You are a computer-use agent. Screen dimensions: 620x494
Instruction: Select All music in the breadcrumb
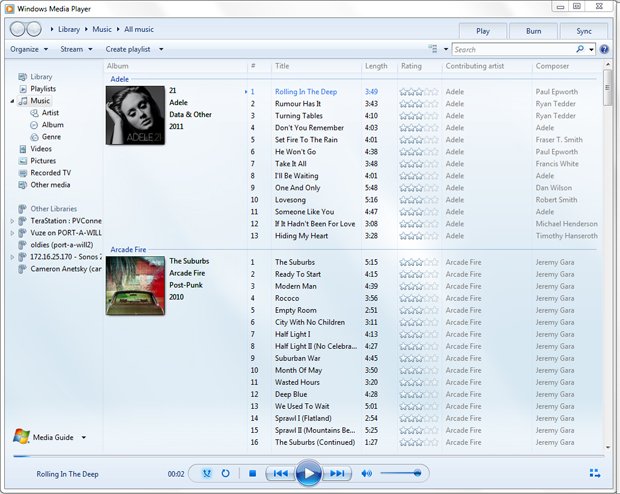[x=139, y=29]
